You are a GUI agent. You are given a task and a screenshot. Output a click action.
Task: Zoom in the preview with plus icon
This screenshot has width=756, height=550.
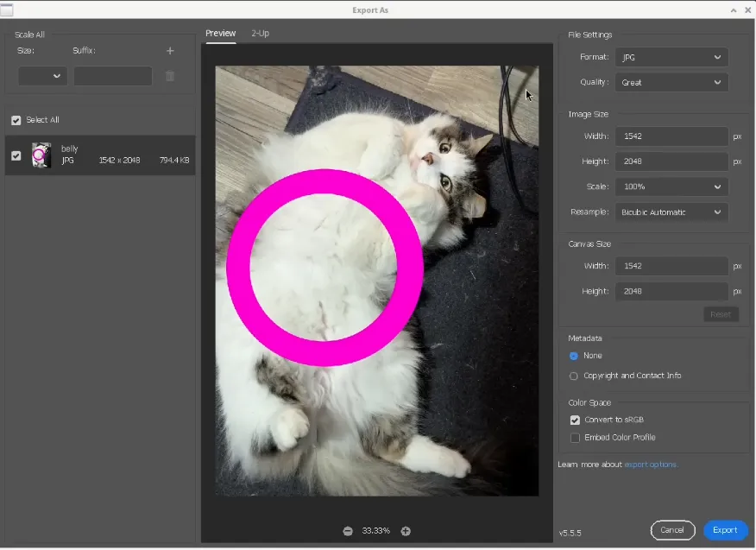pyautogui.click(x=406, y=531)
